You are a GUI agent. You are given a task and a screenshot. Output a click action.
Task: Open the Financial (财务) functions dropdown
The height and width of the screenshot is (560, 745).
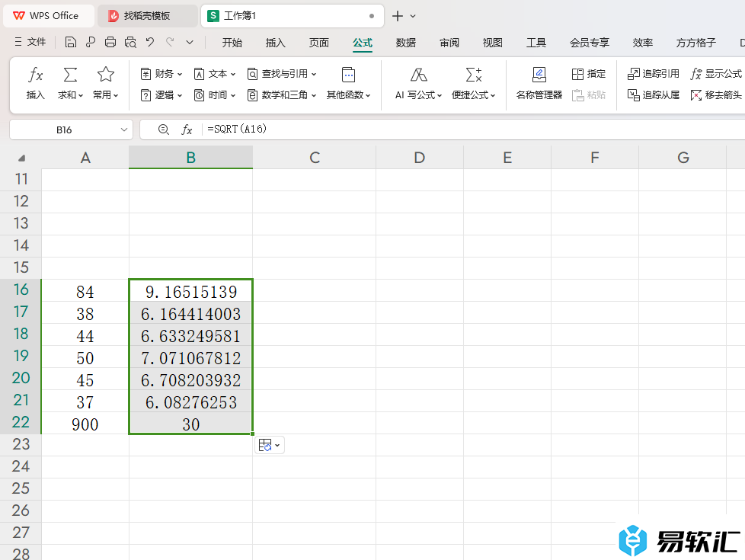[x=161, y=74]
